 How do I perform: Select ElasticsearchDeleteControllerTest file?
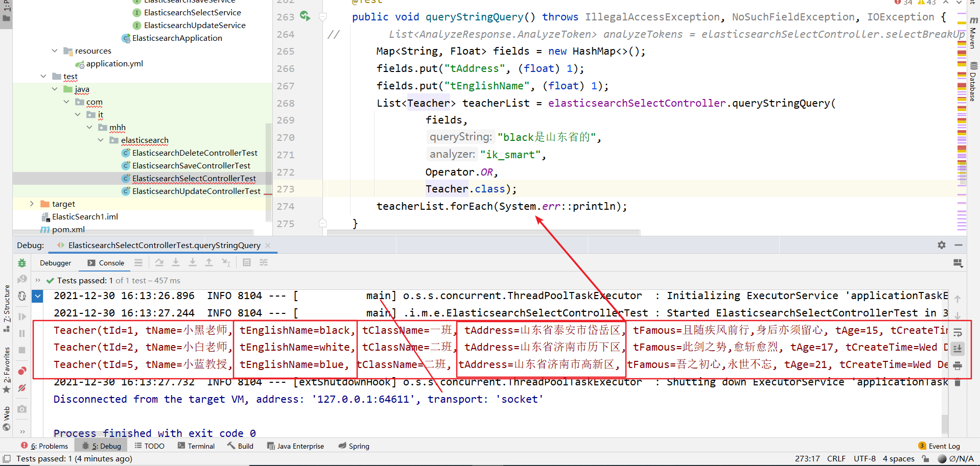[x=190, y=153]
